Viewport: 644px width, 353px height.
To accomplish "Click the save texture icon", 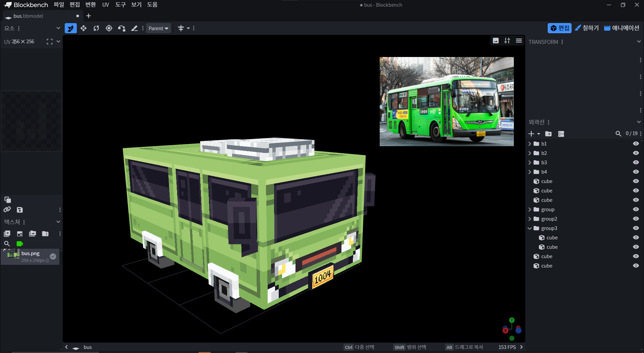I will tap(20, 210).
